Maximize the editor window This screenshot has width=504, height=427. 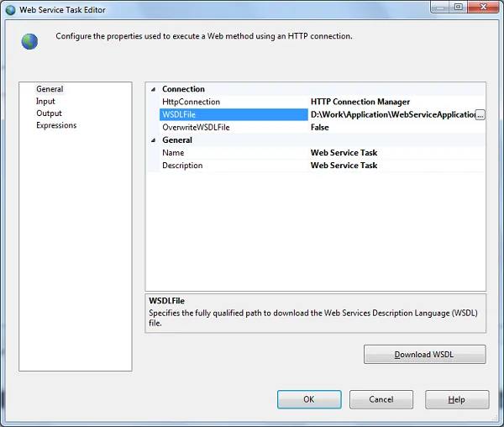coord(459,7)
